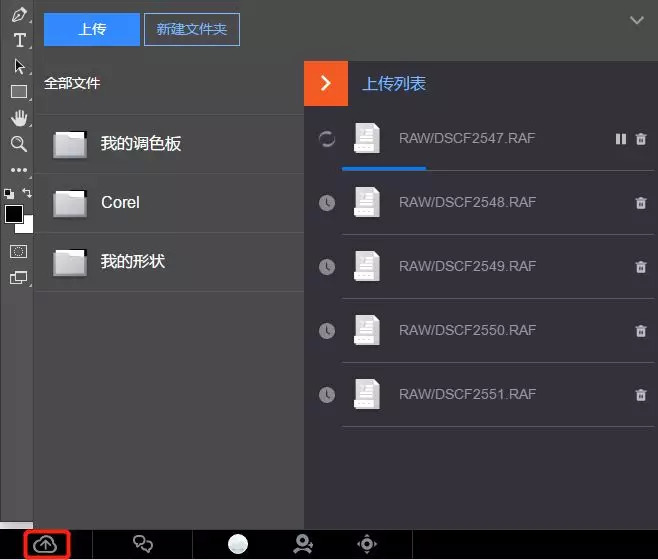Open the chat bubbles icon in bottom bar
Viewport: 658px width, 560px height.
(143, 544)
